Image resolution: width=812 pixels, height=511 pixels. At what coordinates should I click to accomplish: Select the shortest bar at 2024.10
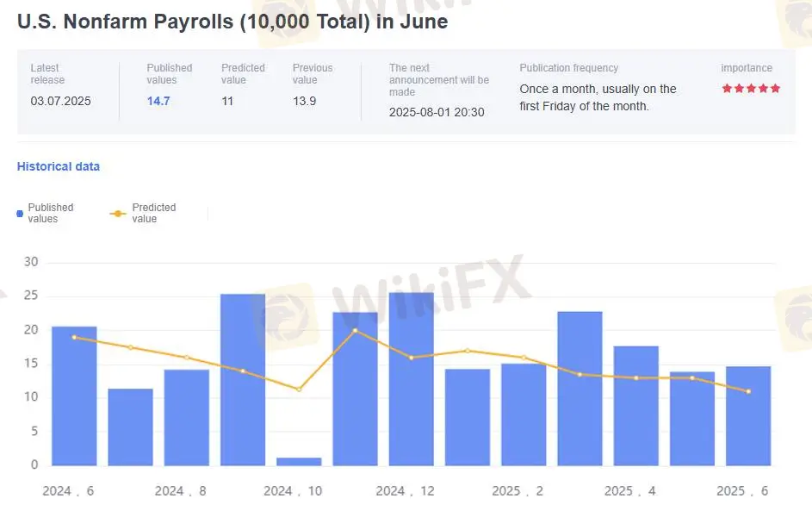pos(299,461)
